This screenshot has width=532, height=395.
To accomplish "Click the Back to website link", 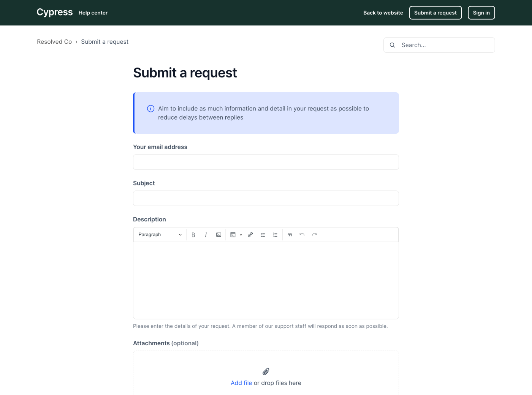I will [x=383, y=13].
